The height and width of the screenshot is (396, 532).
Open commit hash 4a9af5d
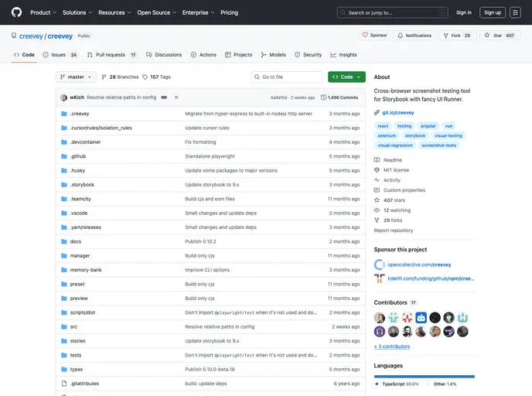pyautogui.click(x=278, y=97)
